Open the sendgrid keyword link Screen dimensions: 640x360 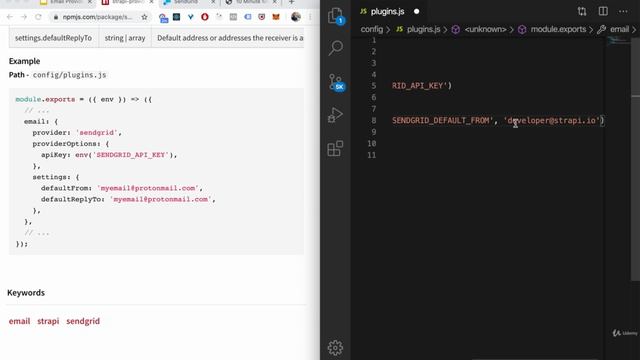point(83,321)
